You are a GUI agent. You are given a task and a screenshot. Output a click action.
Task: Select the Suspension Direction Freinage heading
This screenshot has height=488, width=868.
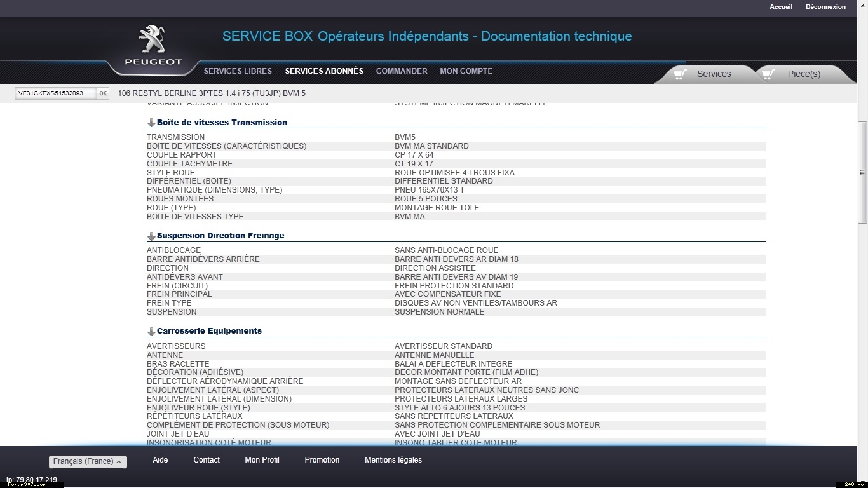[220, 236]
